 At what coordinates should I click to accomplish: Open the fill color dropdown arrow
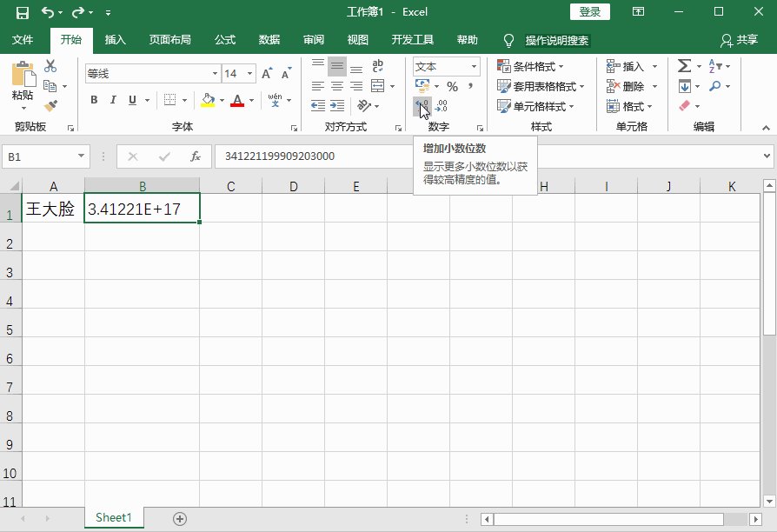[x=222, y=101]
